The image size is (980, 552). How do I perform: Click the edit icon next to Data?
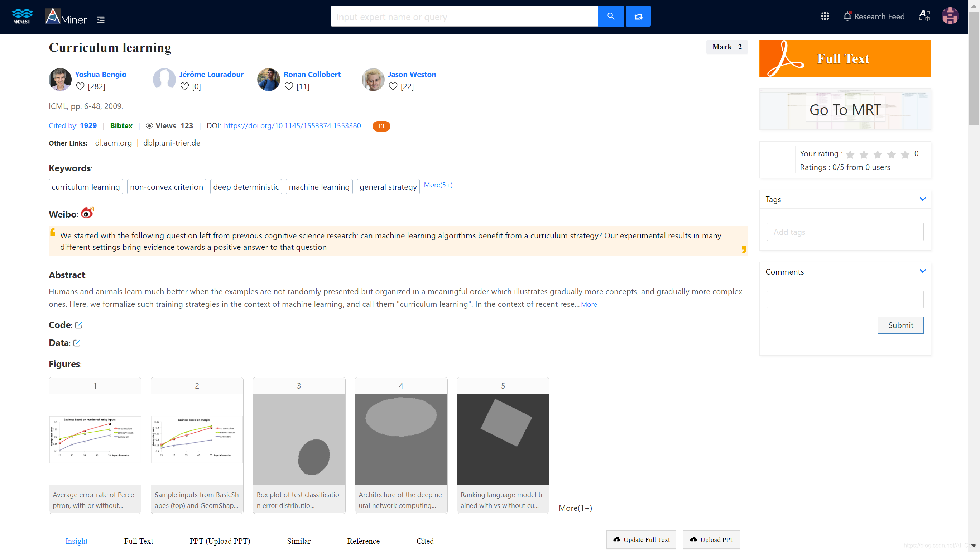[77, 343]
